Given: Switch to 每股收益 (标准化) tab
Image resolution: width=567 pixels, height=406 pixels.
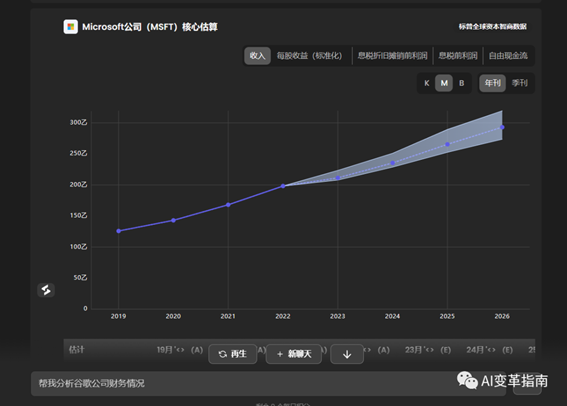Looking at the screenshot, I should 309,56.
